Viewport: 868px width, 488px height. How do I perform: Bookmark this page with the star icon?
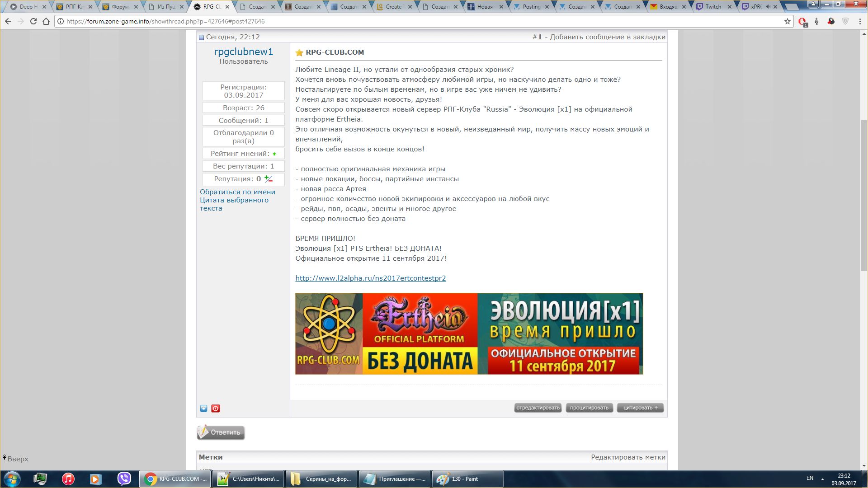(x=787, y=21)
